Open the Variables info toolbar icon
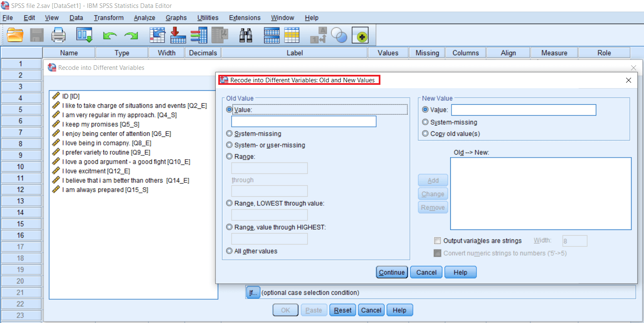Image resolution: width=644 pixels, height=323 pixels. pyautogui.click(x=199, y=35)
